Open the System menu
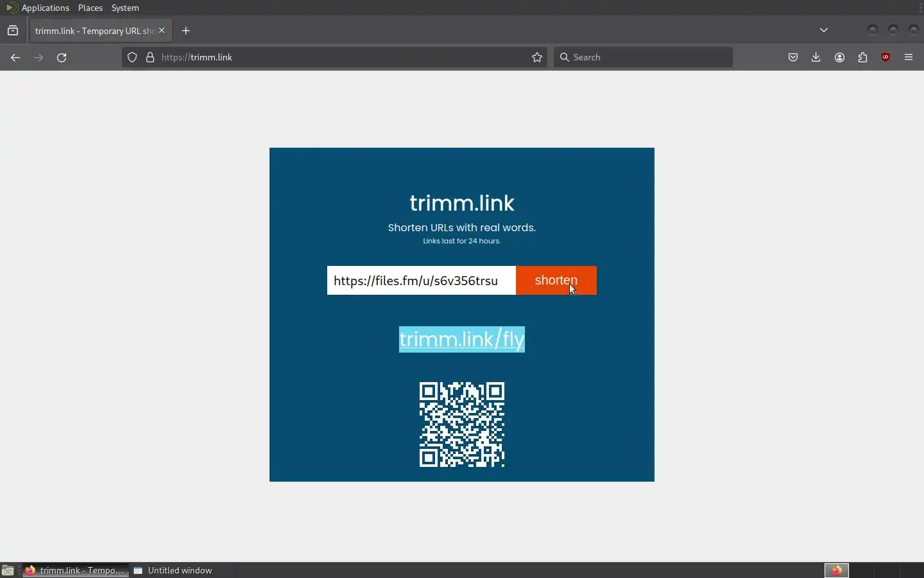The width and height of the screenshot is (924, 578). (x=125, y=8)
